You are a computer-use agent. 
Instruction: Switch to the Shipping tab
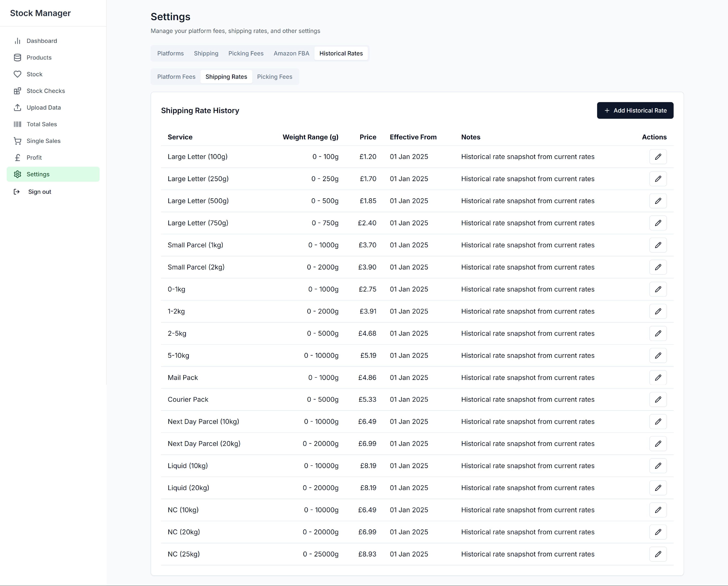(x=206, y=53)
